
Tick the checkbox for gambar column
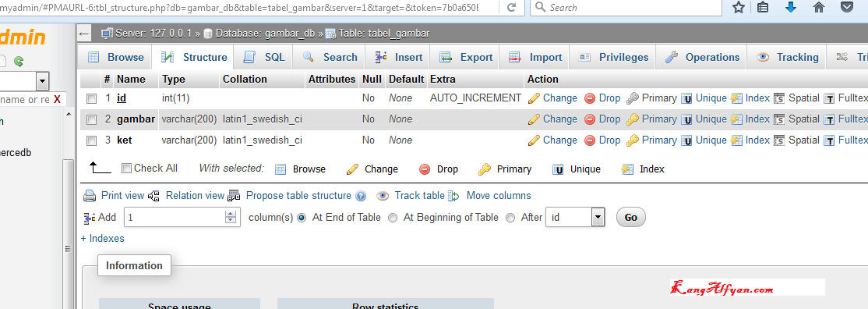click(92, 119)
